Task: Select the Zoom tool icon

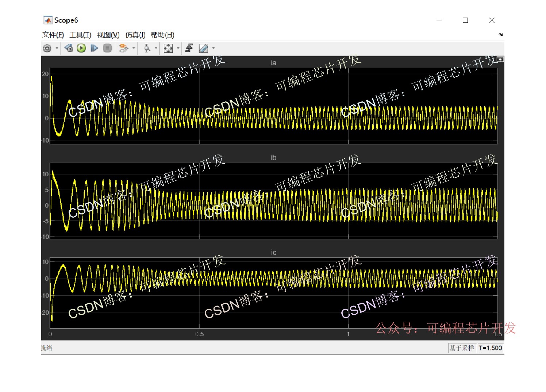Action: coord(147,48)
